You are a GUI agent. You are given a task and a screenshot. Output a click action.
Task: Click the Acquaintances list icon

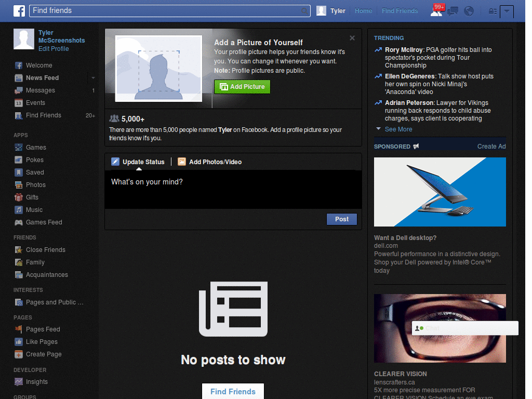19,275
